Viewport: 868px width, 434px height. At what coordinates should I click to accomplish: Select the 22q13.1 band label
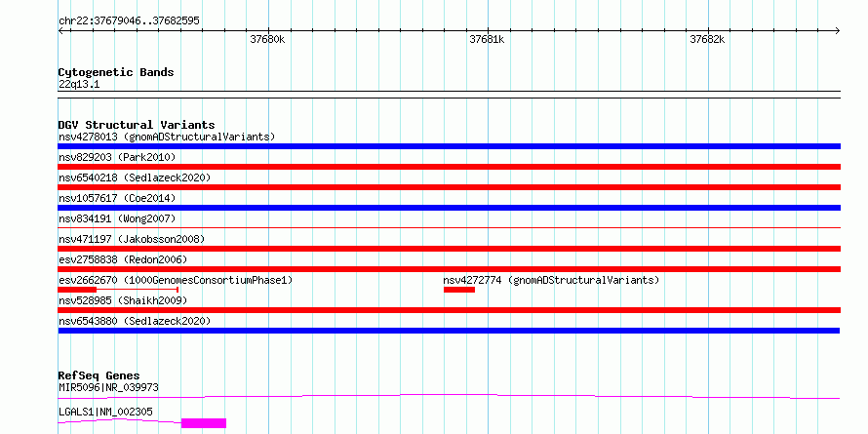pos(79,85)
